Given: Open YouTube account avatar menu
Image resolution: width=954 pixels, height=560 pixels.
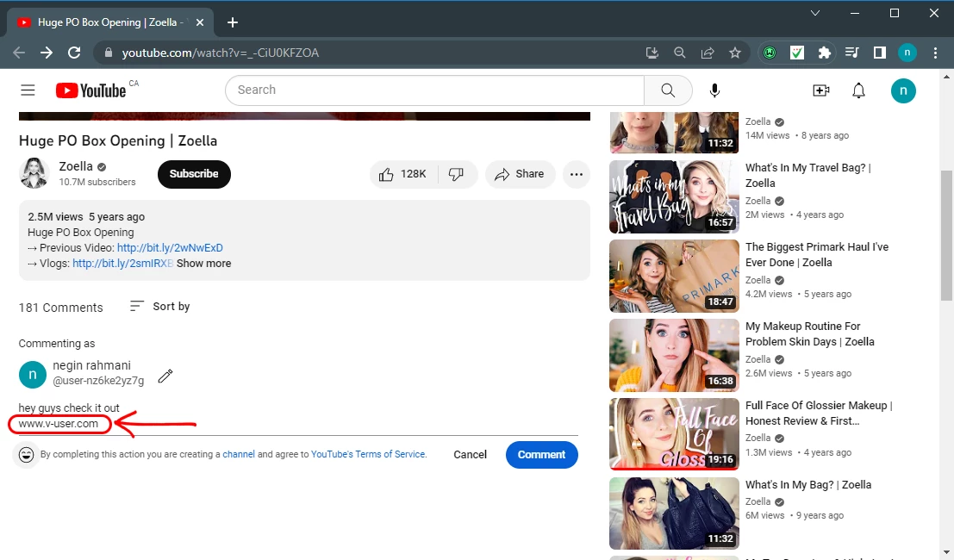Looking at the screenshot, I should [x=903, y=90].
